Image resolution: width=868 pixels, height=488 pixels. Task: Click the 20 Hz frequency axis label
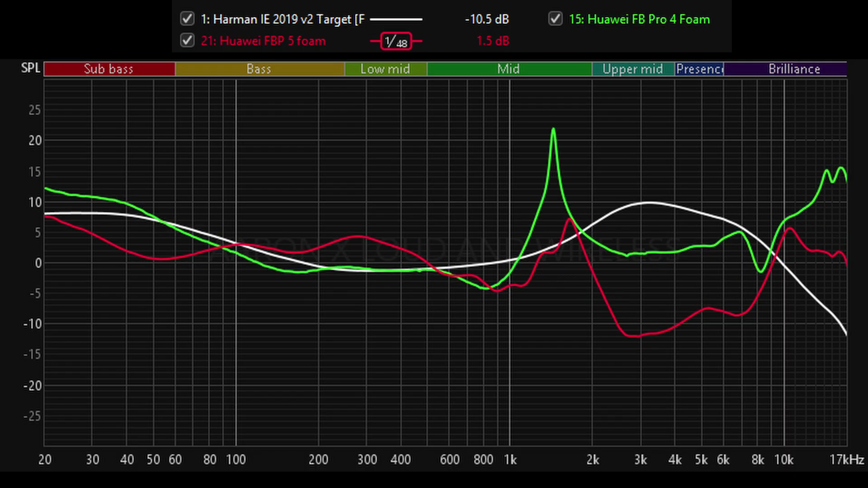point(45,460)
